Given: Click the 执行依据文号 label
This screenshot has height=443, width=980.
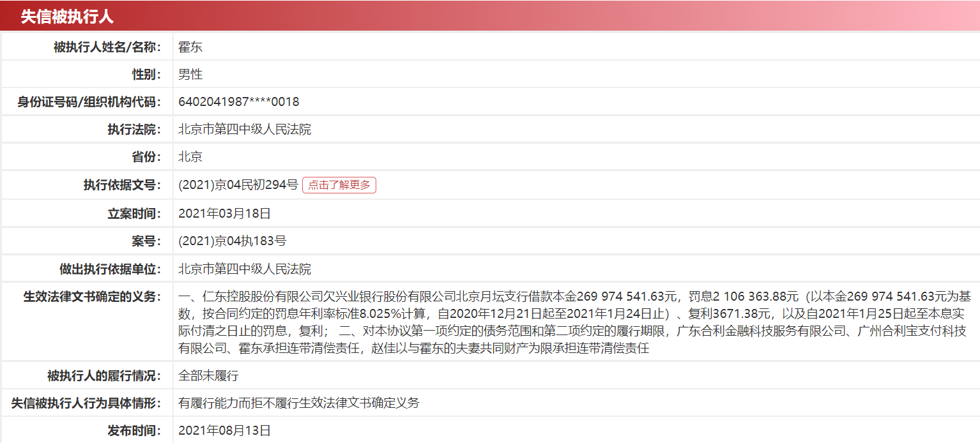Looking at the screenshot, I should tap(122, 185).
